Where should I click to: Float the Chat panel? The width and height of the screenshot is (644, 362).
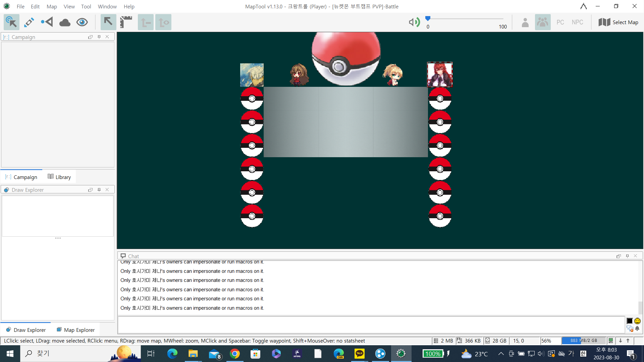pos(619,256)
